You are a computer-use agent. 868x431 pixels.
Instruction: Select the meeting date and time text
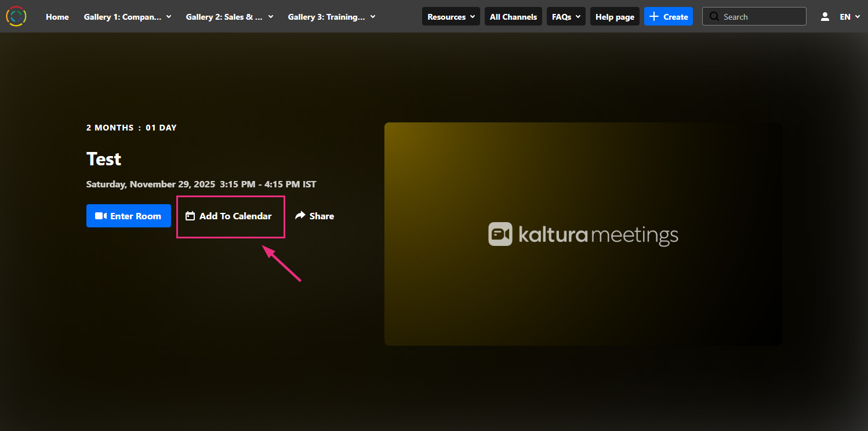click(x=201, y=184)
